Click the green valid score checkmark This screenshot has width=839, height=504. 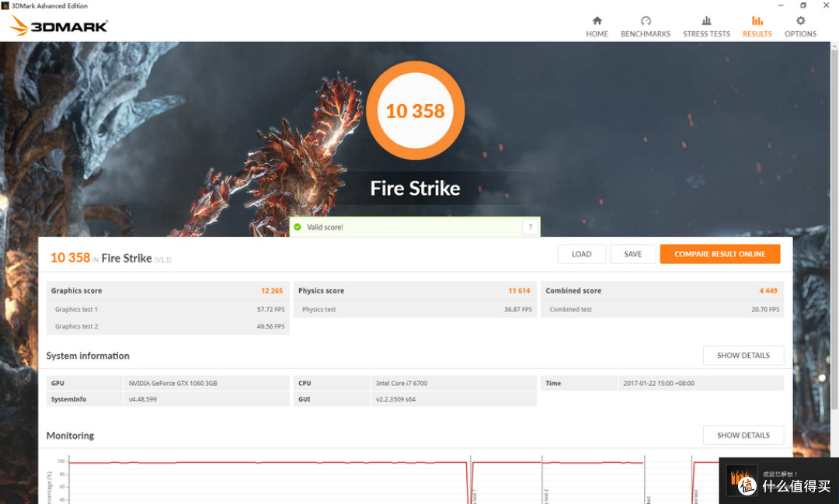[x=298, y=227]
